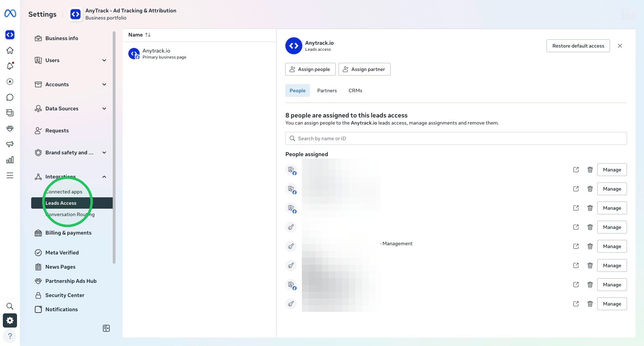Screen dimensions: 644x346
Task: Select Anytrack.io primary business page row
Action: click(199, 54)
